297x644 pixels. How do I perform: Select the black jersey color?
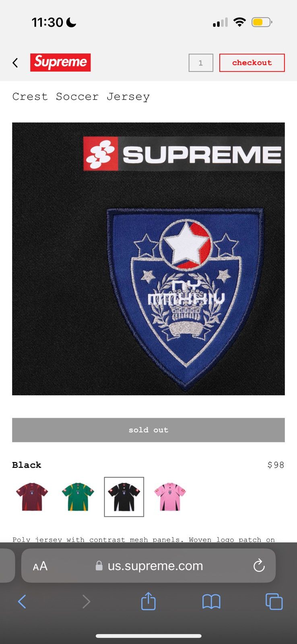(124, 497)
